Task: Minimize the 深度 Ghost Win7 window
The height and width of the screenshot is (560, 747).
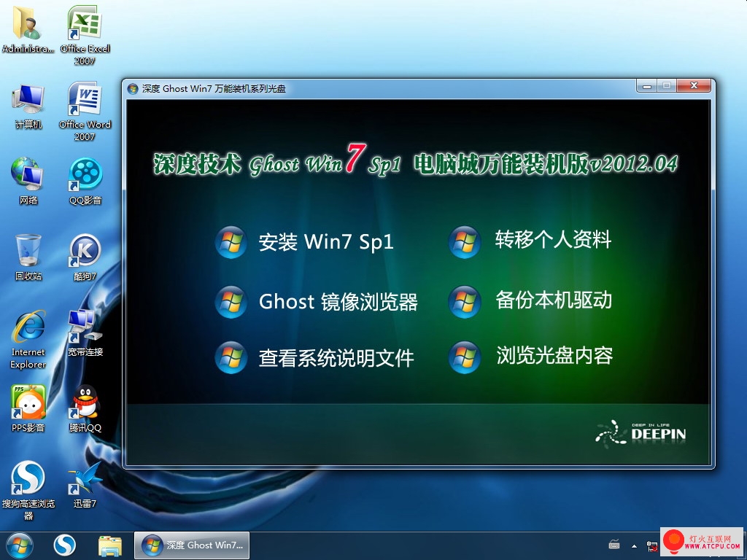Action: [647, 86]
